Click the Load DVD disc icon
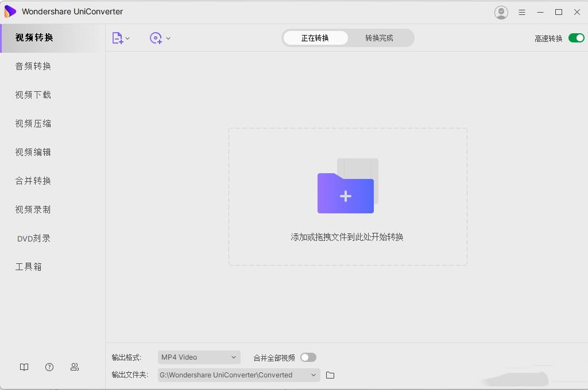Image resolution: width=588 pixels, height=390 pixels. pos(154,37)
